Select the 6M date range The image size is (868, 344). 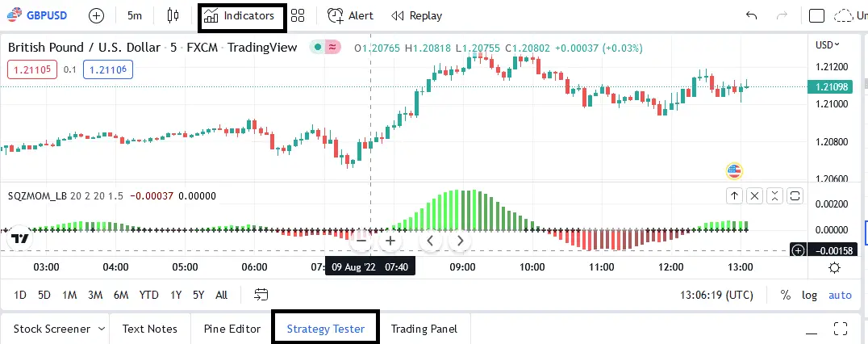[x=121, y=296]
